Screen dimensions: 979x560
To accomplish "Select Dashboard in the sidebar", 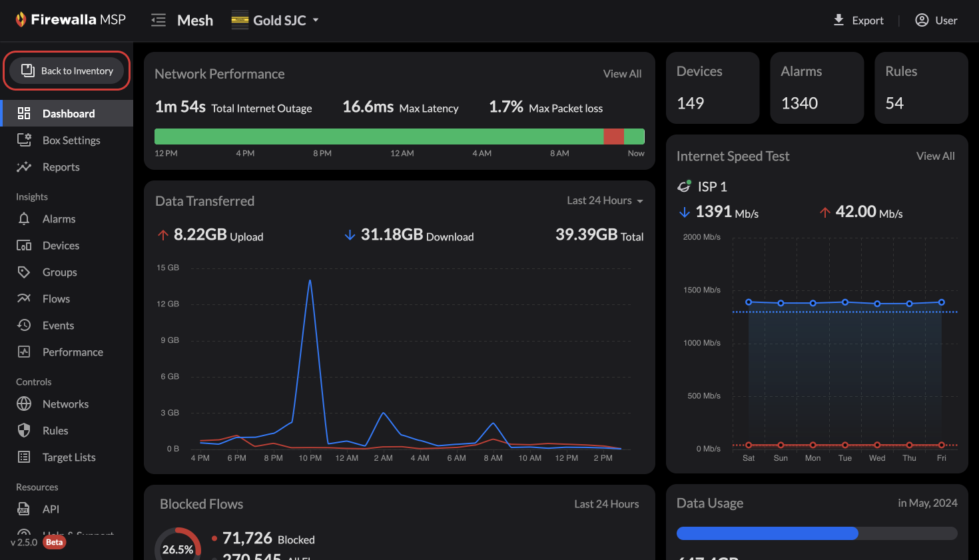I will coord(67,113).
